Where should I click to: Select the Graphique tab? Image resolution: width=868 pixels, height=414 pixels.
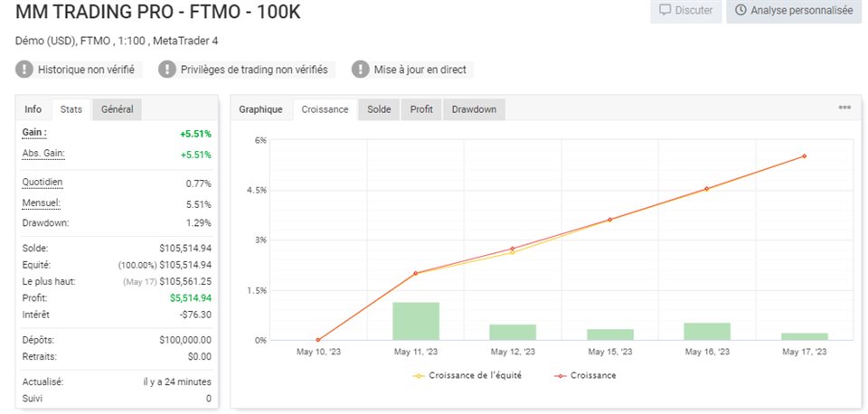click(260, 109)
